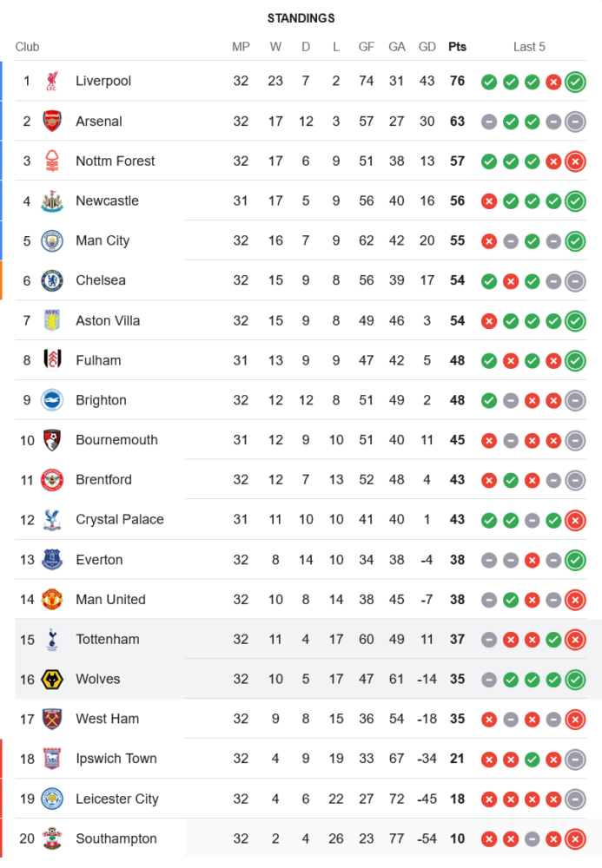Open the Crystal Palace team link
The height and width of the screenshot is (868, 602).
point(119,520)
